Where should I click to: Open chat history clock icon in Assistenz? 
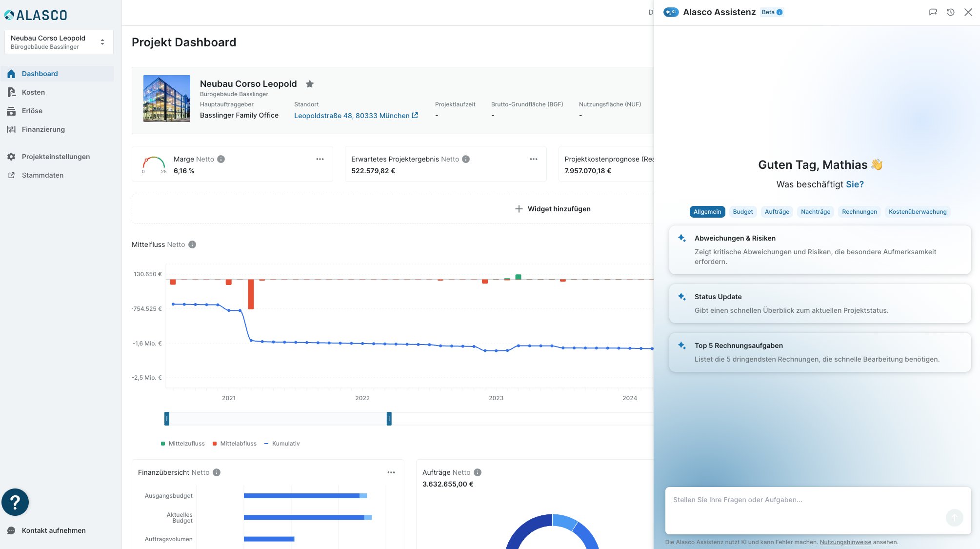(951, 12)
